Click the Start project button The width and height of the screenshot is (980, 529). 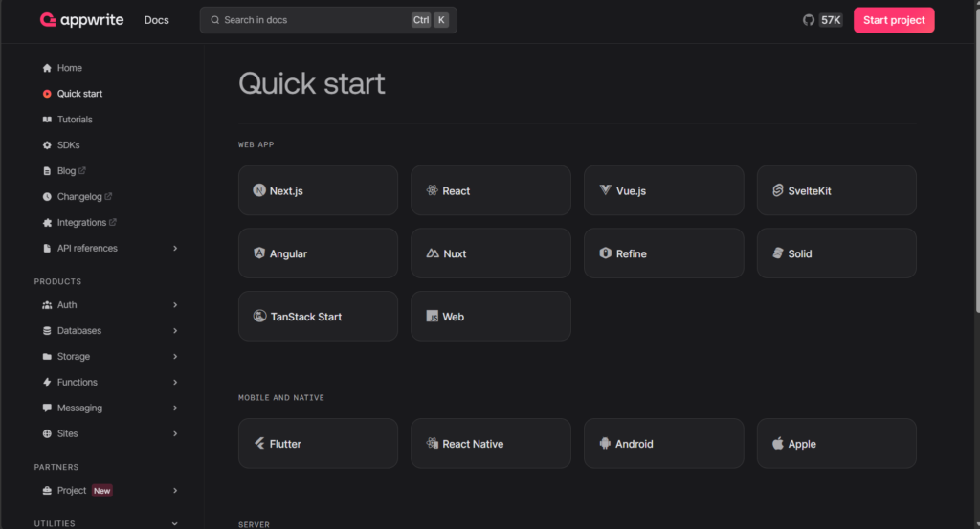point(894,20)
